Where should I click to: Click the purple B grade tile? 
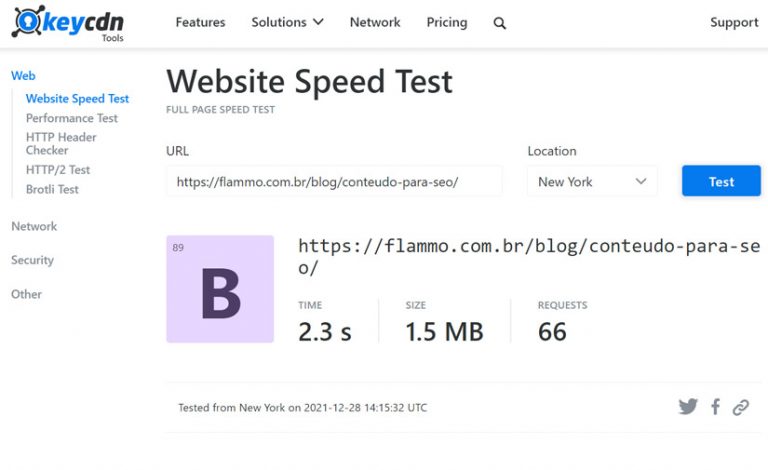[220, 289]
